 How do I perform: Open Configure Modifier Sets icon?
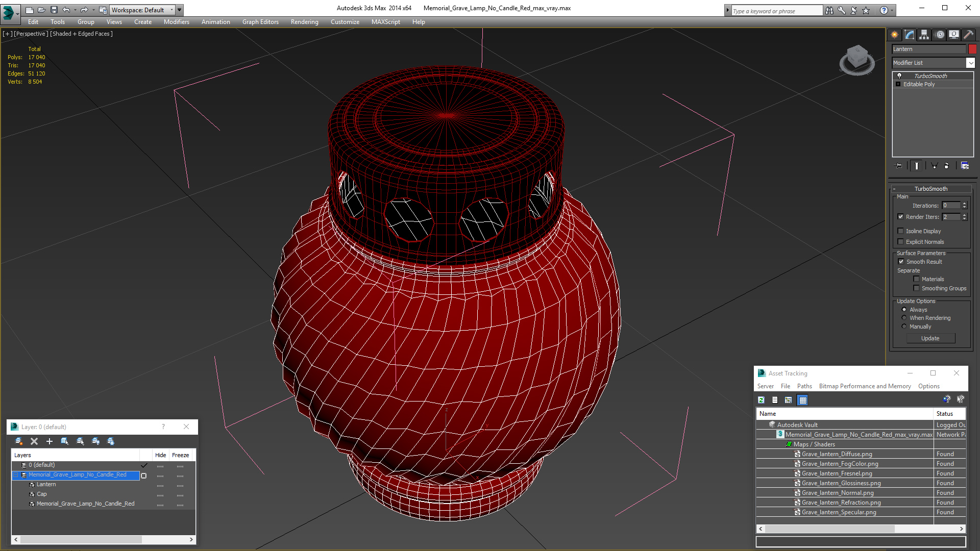coord(965,166)
